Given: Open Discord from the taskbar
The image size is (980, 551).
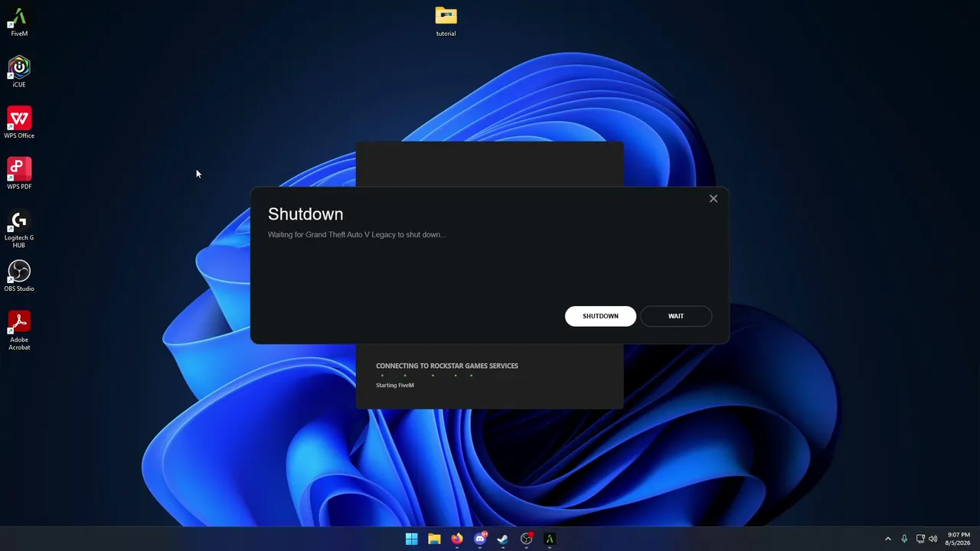Looking at the screenshot, I should pyautogui.click(x=480, y=539).
